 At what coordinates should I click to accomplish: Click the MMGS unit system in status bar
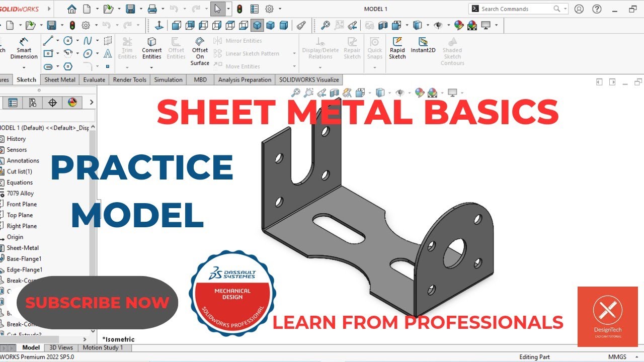617,357
